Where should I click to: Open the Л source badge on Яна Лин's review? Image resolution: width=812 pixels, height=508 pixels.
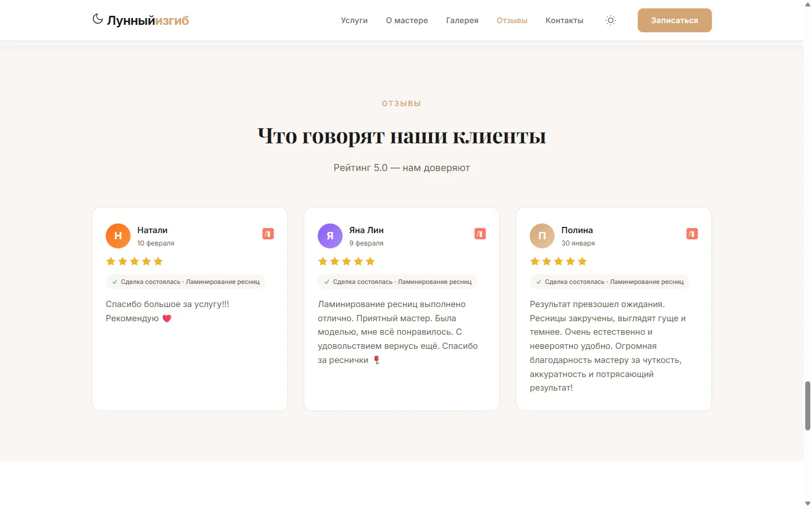480,233
